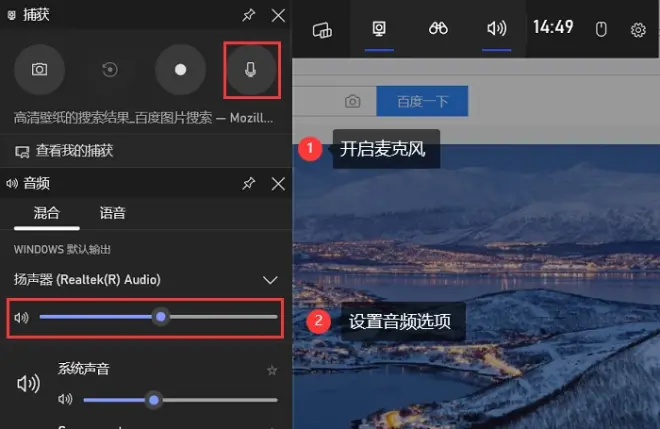This screenshot has height=429, width=660.
Task: Open the binoculars widget in Game Bar
Action: pyautogui.click(x=438, y=29)
